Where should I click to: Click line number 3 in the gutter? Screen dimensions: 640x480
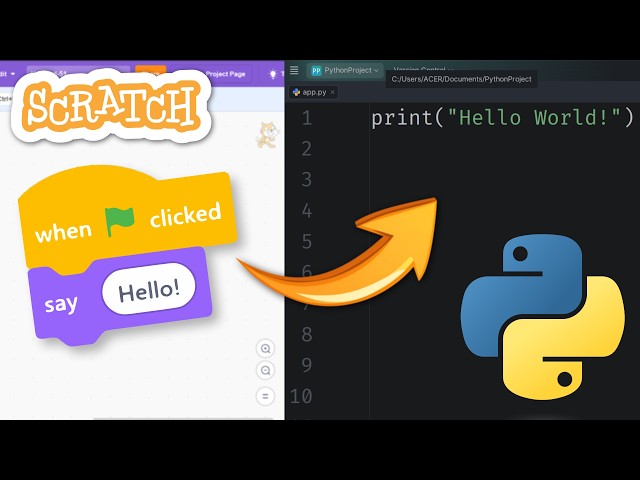coord(307,180)
